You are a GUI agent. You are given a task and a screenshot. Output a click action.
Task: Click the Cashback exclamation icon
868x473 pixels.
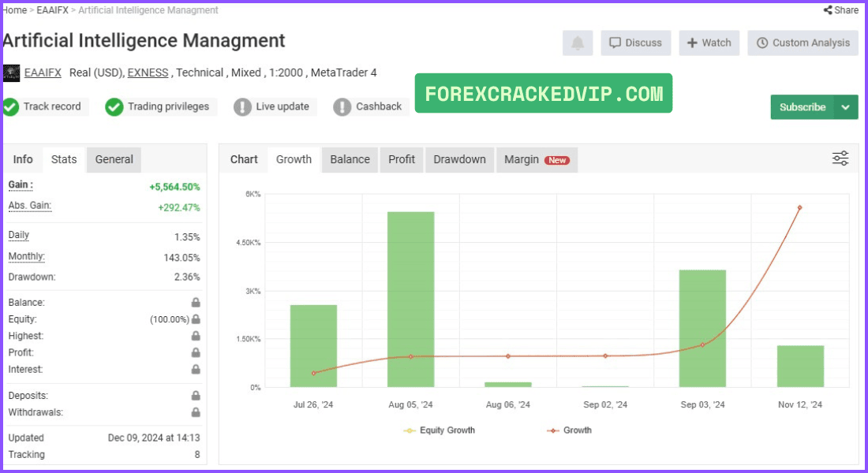point(342,106)
